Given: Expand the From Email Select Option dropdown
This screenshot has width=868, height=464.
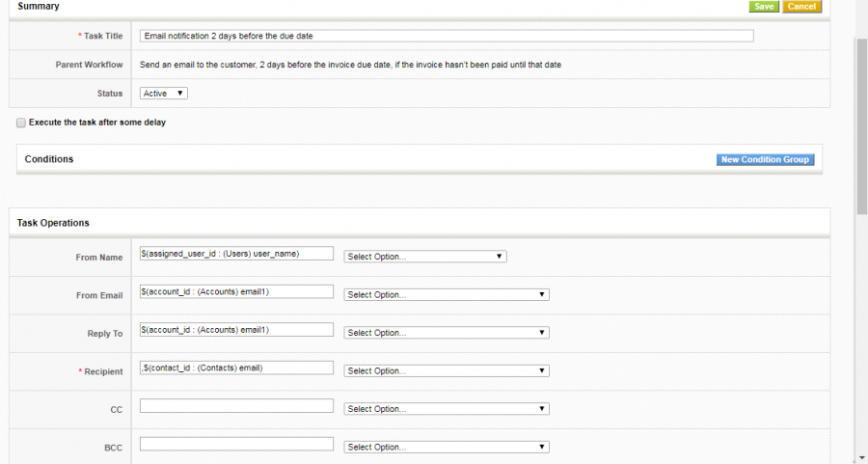Looking at the screenshot, I should click(x=446, y=294).
